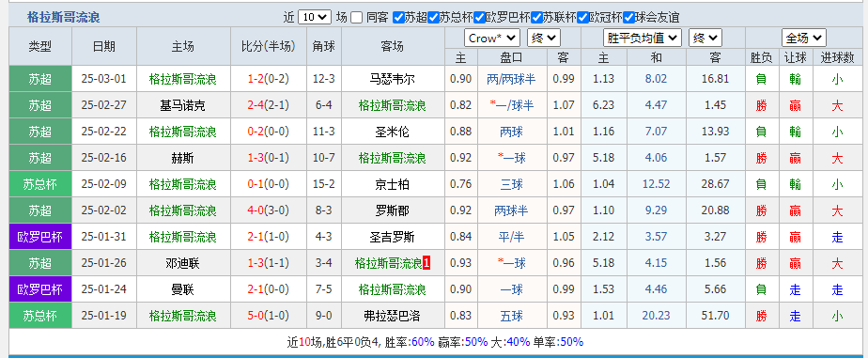Uncheck the 欧罗巴杯 filter checkbox
Viewport: 868px width, 358px height.
pyautogui.click(x=479, y=17)
